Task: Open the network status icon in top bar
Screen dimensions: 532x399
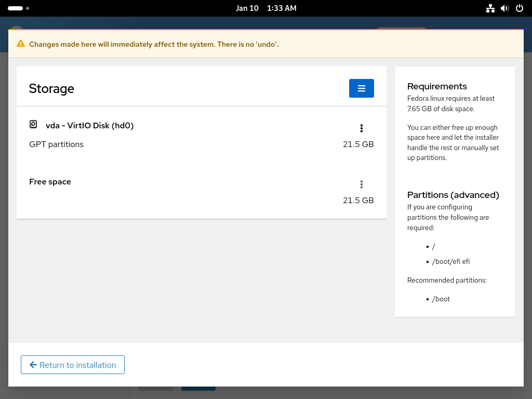Action: click(490, 8)
